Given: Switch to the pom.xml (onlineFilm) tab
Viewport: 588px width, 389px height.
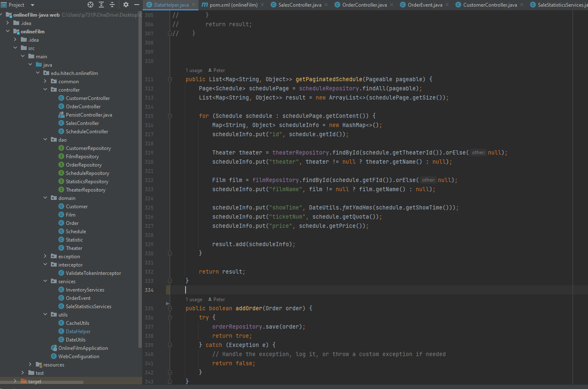Looking at the screenshot, I should (x=233, y=5).
